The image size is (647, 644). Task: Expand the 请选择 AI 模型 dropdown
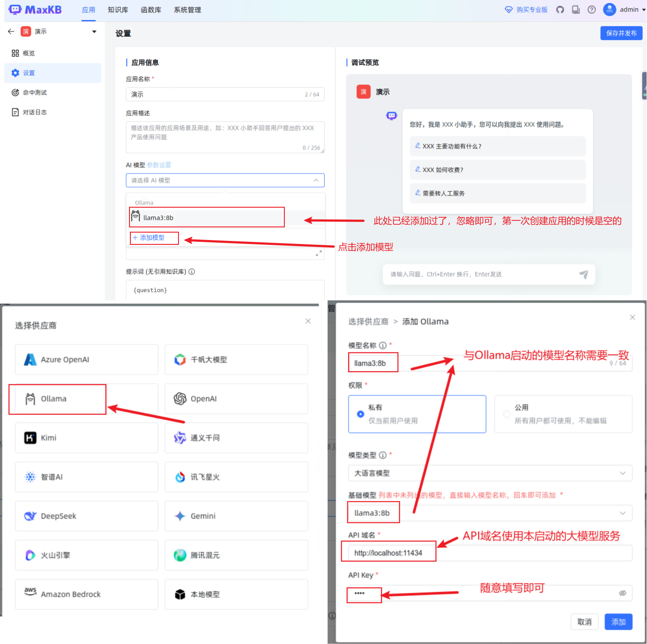coord(225,180)
